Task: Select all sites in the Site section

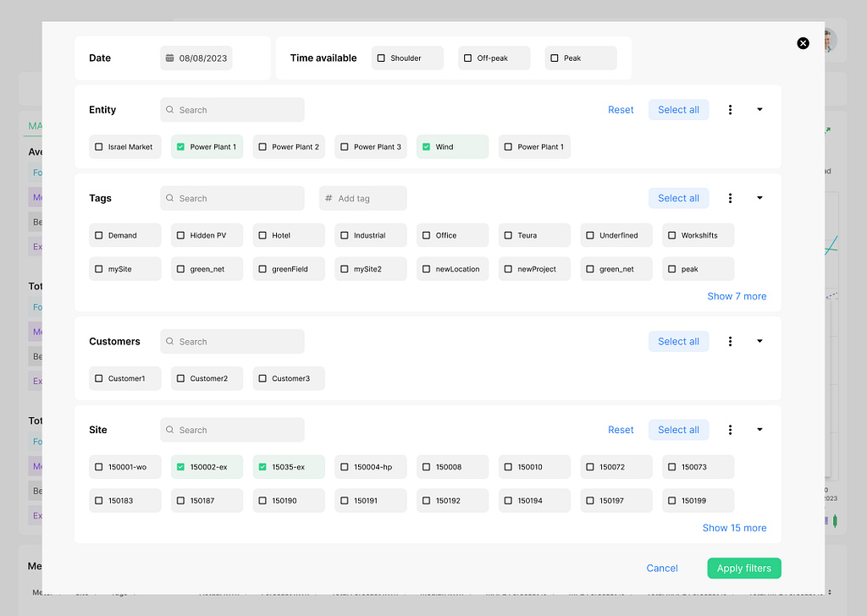Action: point(678,429)
